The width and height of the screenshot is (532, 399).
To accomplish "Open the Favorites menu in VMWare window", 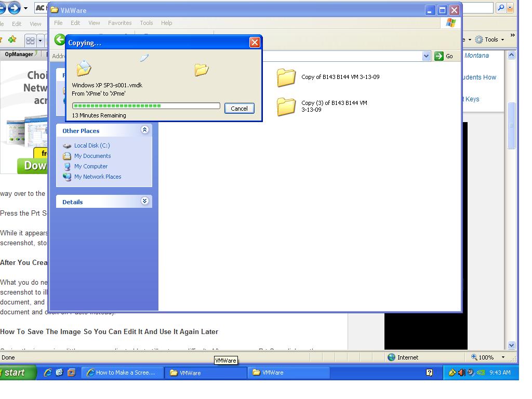I will tap(120, 23).
